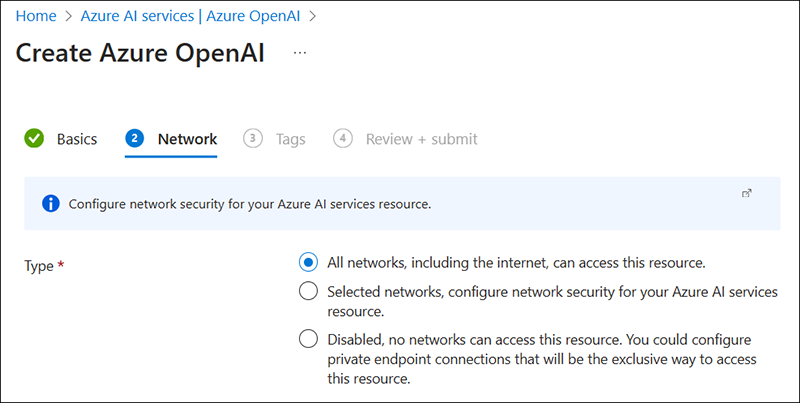Click the green checkmark icon beside Basics

pyautogui.click(x=35, y=139)
